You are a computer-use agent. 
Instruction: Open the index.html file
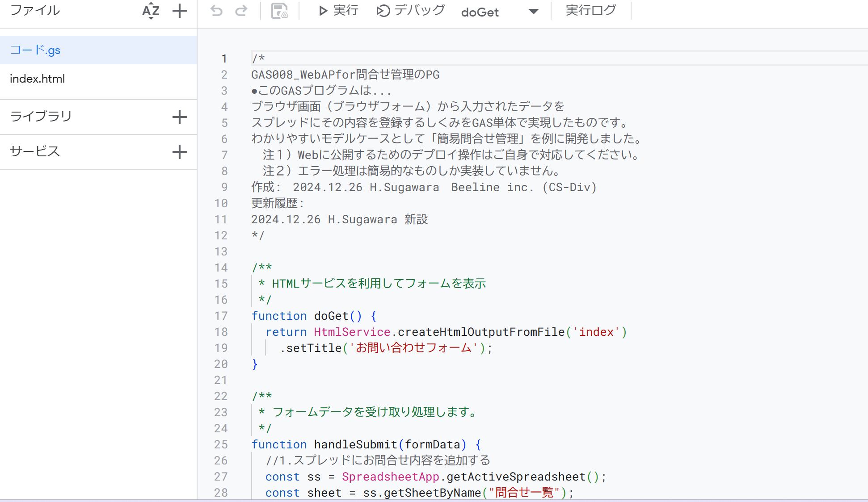[x=38, y=79]
